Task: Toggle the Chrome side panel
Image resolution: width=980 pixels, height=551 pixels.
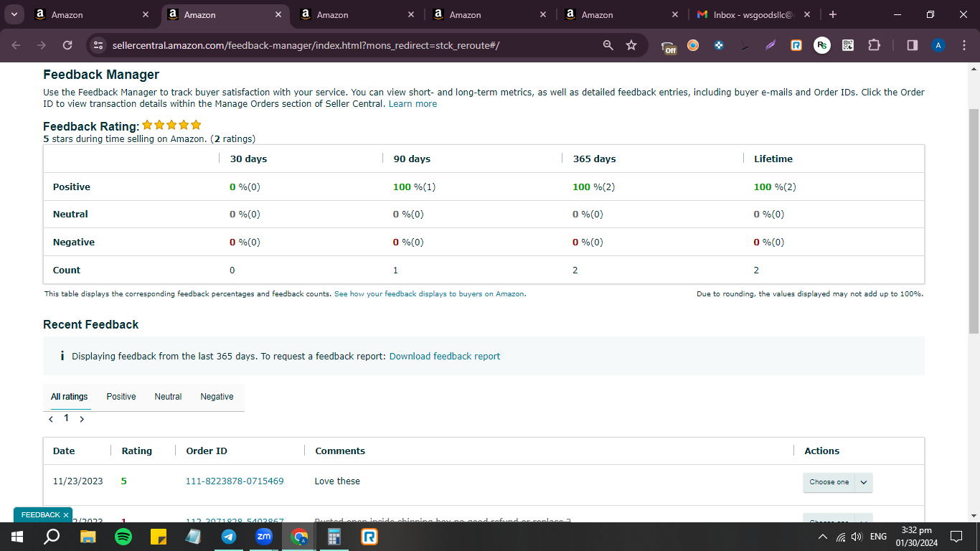Action: (913, 45)
